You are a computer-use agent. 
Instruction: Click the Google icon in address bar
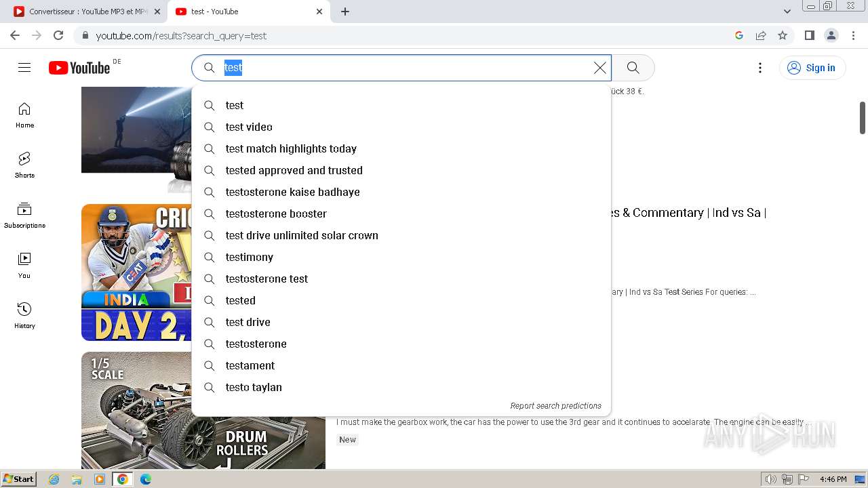tap(739, 35)
